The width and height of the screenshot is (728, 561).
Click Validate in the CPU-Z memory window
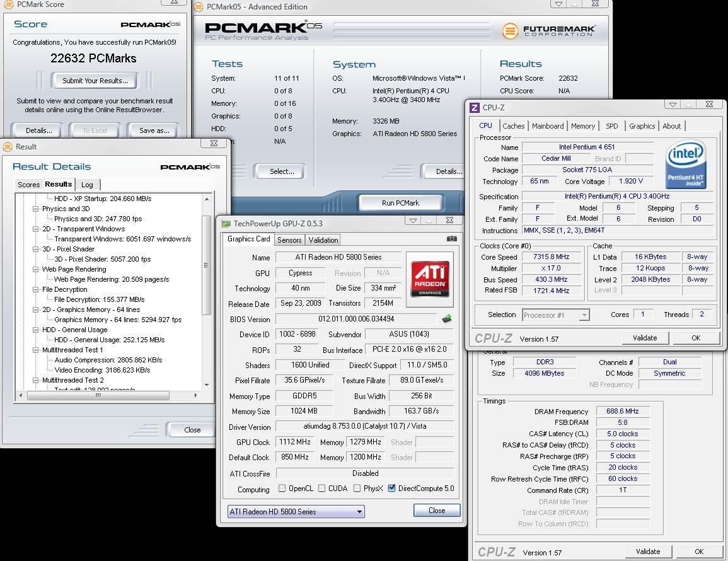[648, 552]
